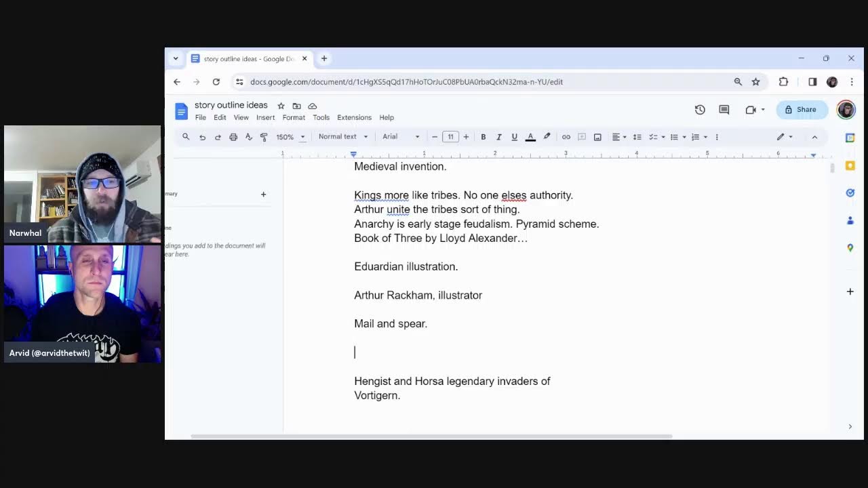Select the Paint format tool
868x488 pixels.
tap(264, 137)
